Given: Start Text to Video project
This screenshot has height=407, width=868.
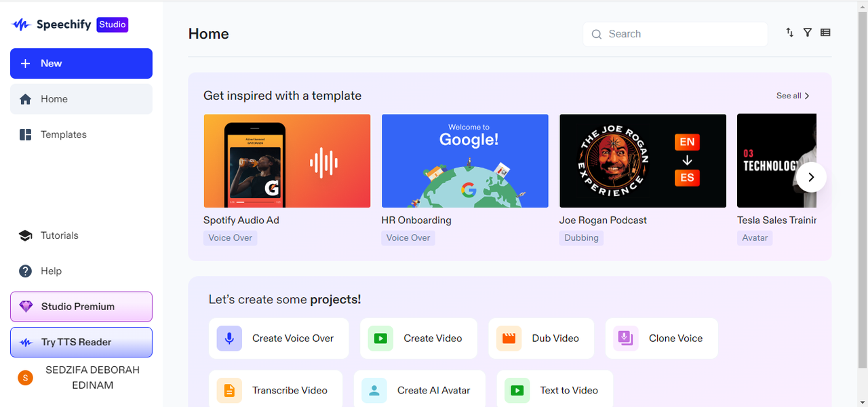Looking at the screenshot, I should click(555, 390).
